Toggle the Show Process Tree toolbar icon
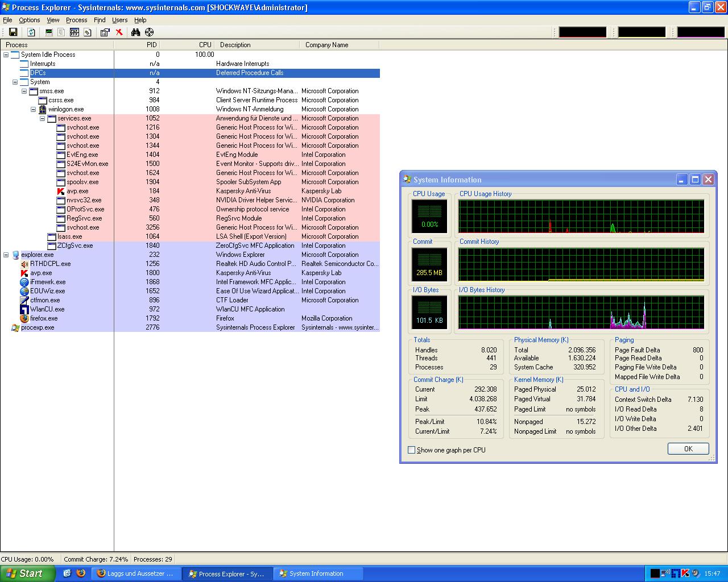The width and height of the screenshot is (728, 582). click(x=62, y=32)
